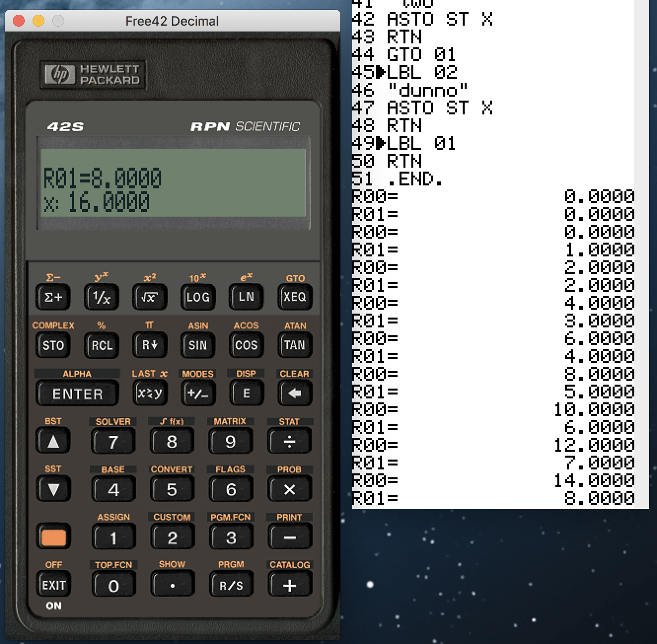Click the E exponent key
This screenshot has width=657, height=644.
pyautogui.click(x=246, y=394)
